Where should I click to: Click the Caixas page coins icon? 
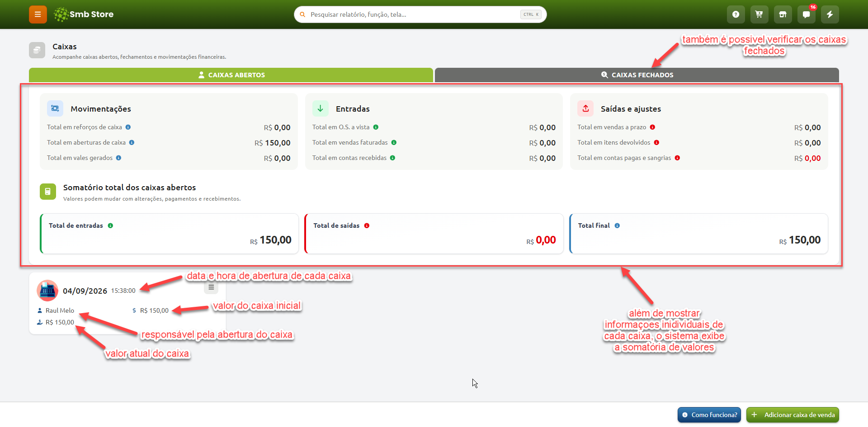coord(37,50)
